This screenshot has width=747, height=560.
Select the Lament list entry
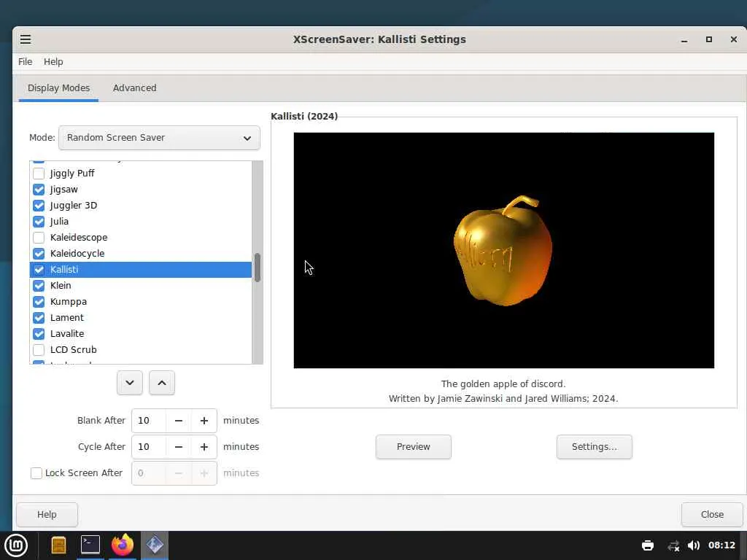pyautogui.click(x=141, y=318)
